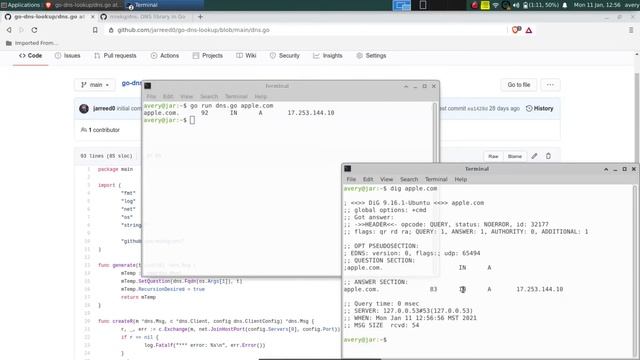Close the go-dns-lookup/dns.go browser tab
Screen dimensions: 640x360
pos(92,17)
